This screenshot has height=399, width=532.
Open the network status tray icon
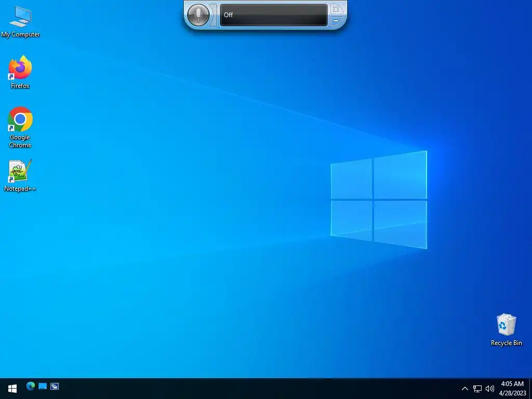[477, 389]
